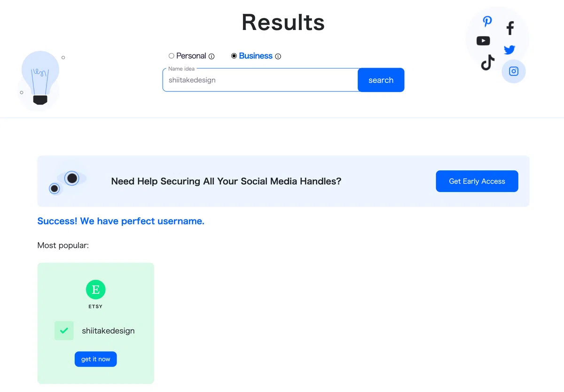564x392 pixels.
Task: Select the Personal radio option
Action: coord(172,56)
